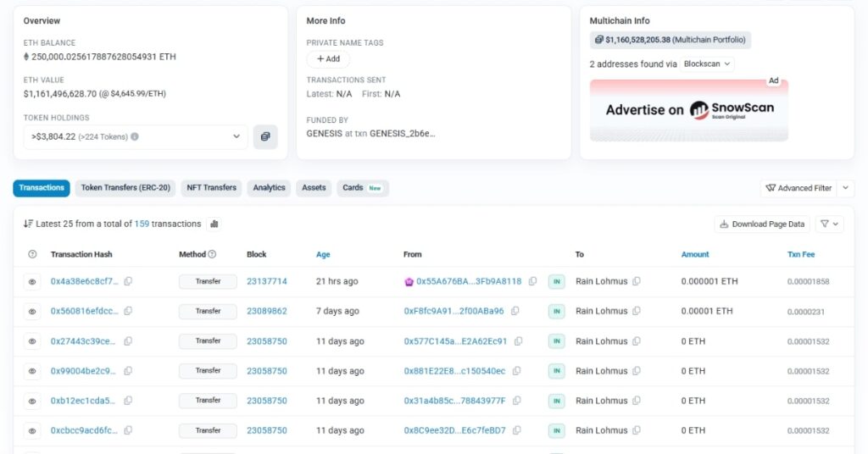The height and width of the screenshot is (454, 868).
Task: Select the 0.000001 ETH amount cell
Action: [x=709, y=281]
